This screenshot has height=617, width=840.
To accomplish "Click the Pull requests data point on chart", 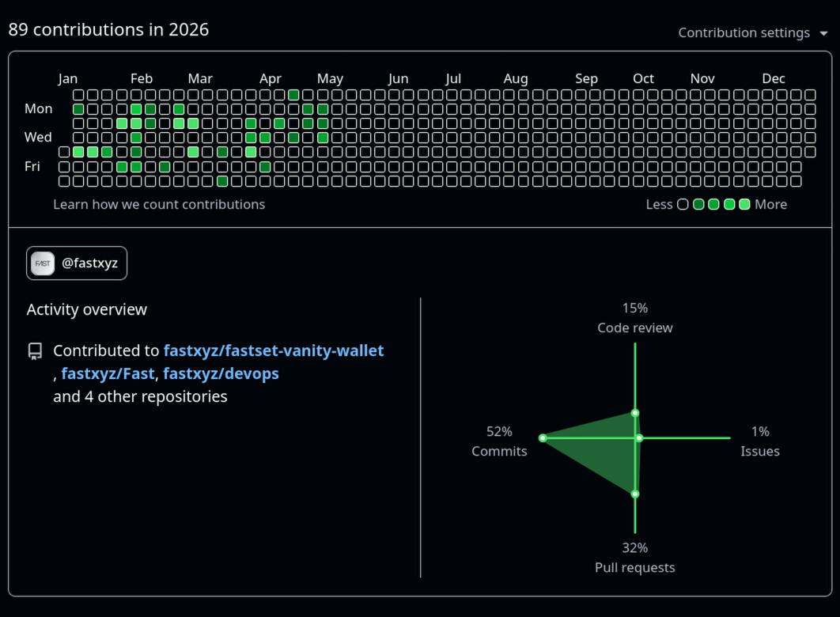I will click(x=635, y=494).
